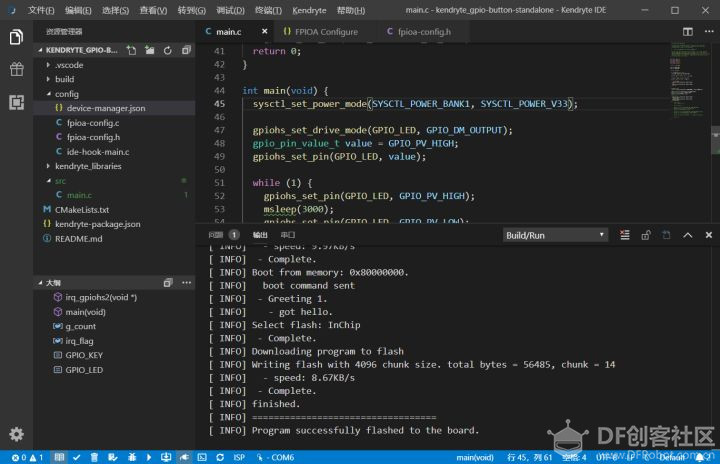720x464 pixels.
Task: Toggle output scroll lock icon
Action: tap(646, 235)
